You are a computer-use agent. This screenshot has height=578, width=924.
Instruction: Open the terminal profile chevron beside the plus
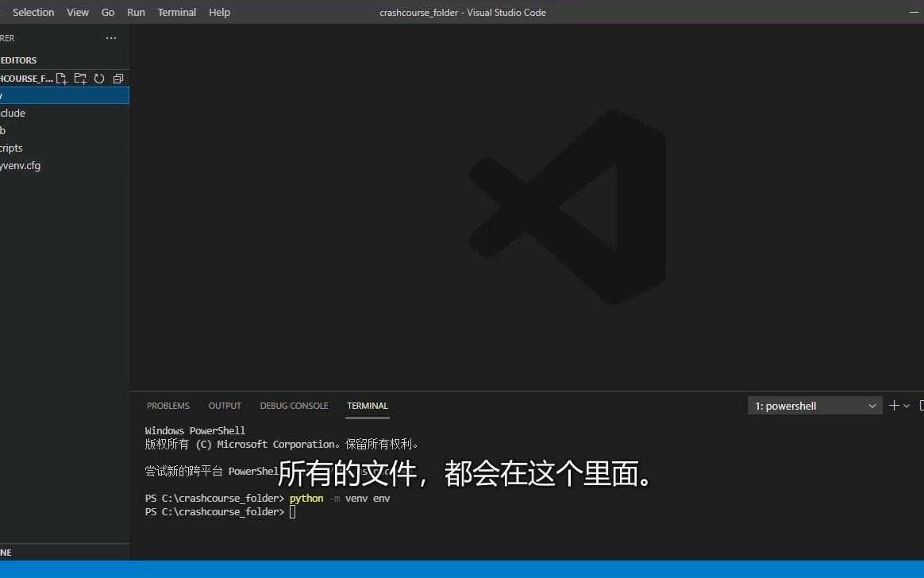[x=905, y=405]
